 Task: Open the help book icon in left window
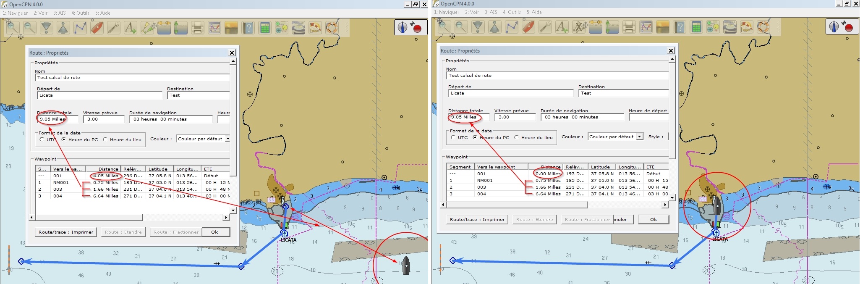coord(248,28)
